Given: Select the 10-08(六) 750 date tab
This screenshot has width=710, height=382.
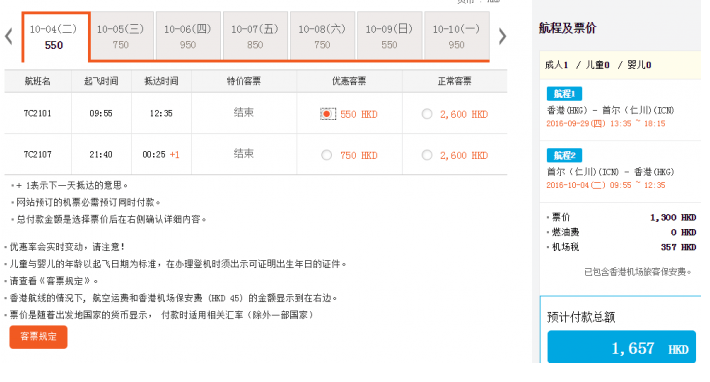Looking at the screenshot, I should (322, 36).
